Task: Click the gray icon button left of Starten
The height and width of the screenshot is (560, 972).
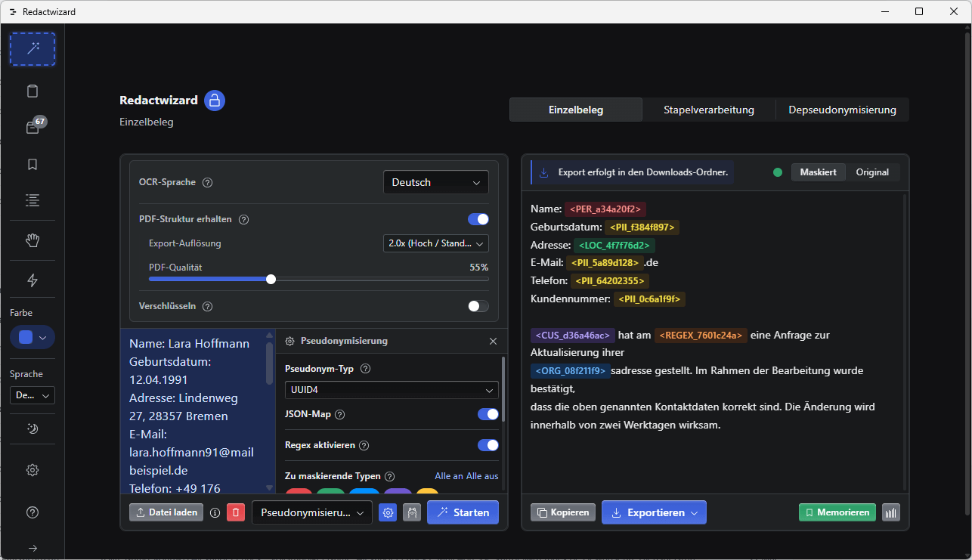Action: pyautogui.click(x=412, y=512)
